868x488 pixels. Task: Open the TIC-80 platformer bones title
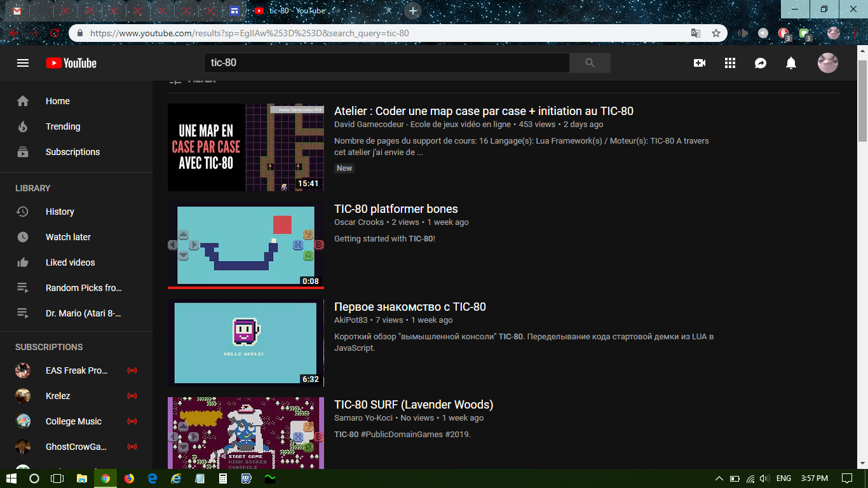[x=396, y=209]
